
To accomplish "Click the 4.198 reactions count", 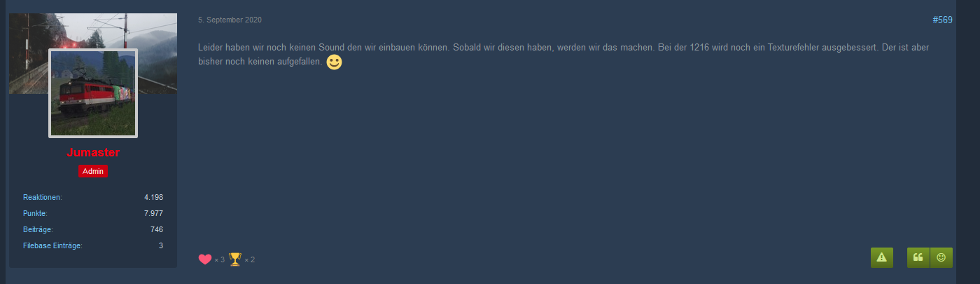I will (153, 198).
